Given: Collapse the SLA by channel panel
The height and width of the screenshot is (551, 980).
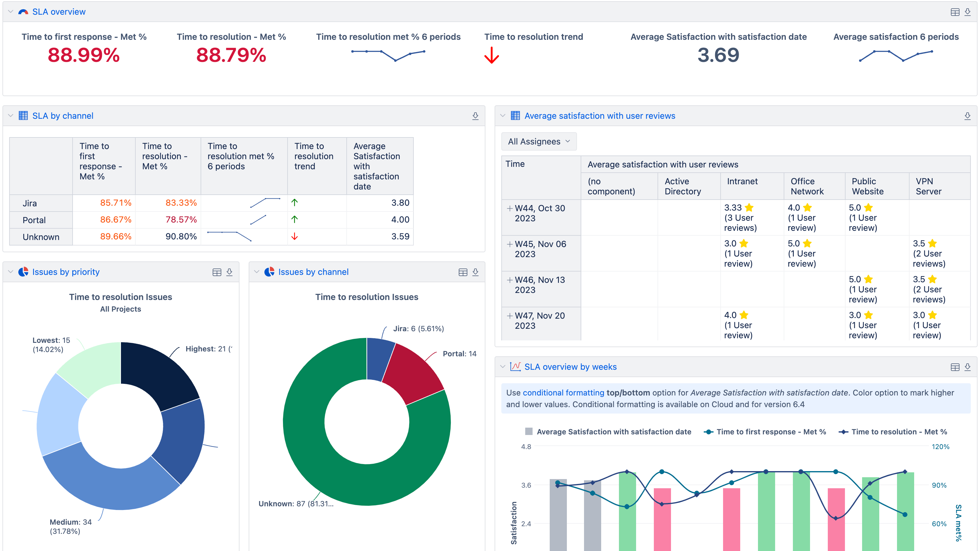Looking at the screenshot, I should [x=11, y=116].
